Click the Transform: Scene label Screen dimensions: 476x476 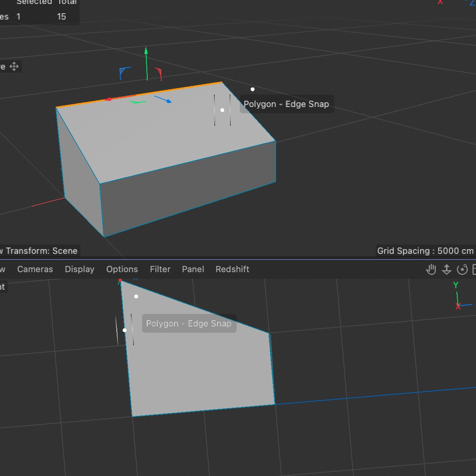pos(39,251)
